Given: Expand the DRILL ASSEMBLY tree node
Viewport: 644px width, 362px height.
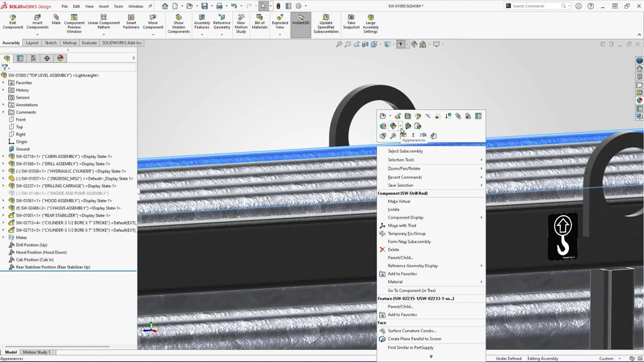Looking at the screenshot, I should (3, 164).
